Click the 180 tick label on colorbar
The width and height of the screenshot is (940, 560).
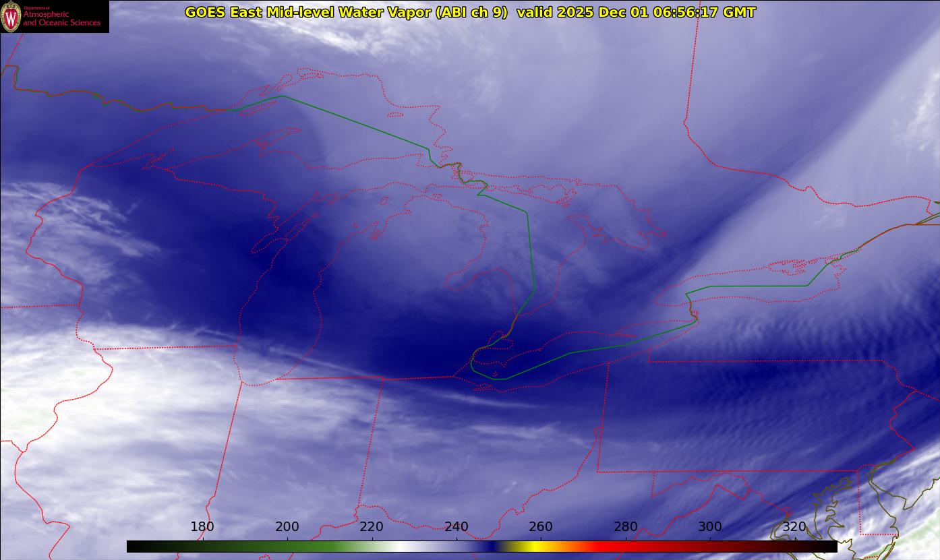202,527
